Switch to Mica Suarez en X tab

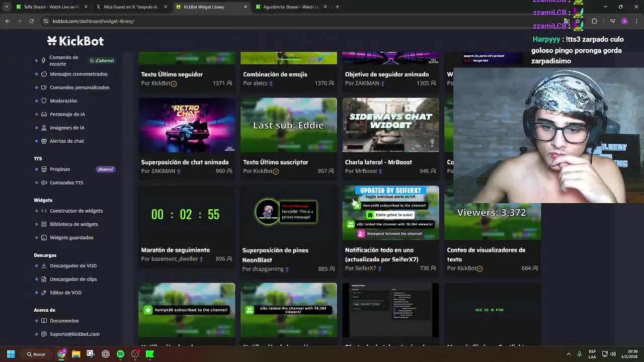(131, 7)
